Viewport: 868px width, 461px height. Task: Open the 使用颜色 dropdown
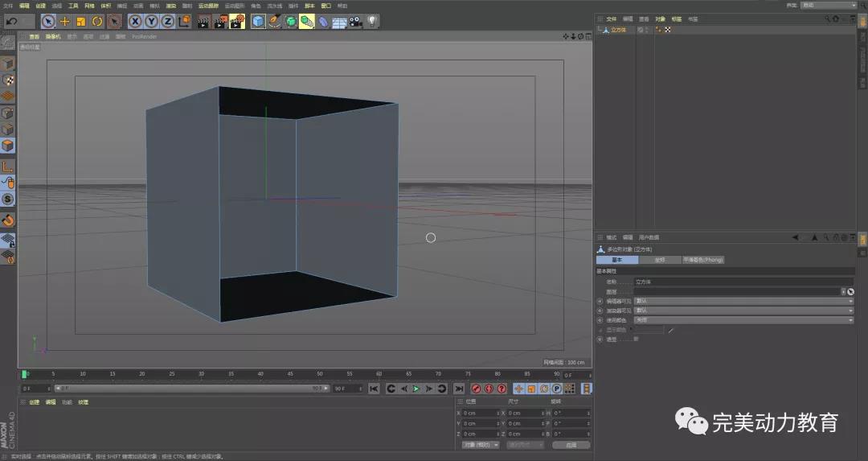tap(743, 319)
